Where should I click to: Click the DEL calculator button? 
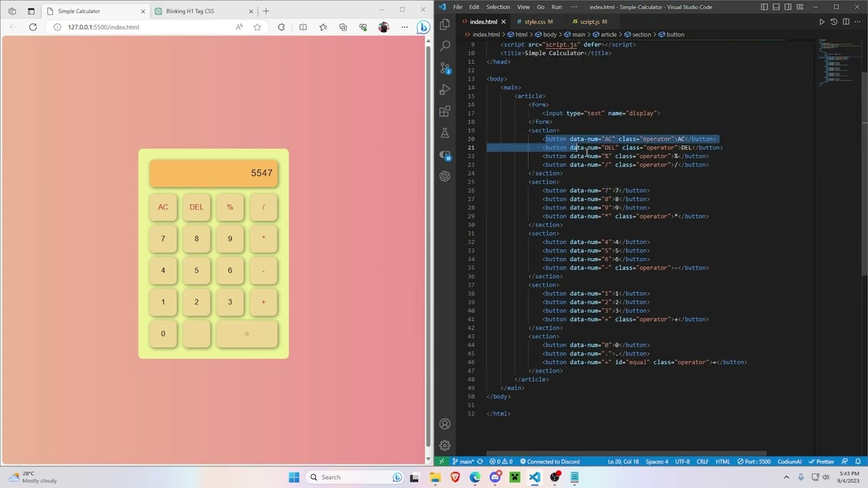(x=197, y=207)
